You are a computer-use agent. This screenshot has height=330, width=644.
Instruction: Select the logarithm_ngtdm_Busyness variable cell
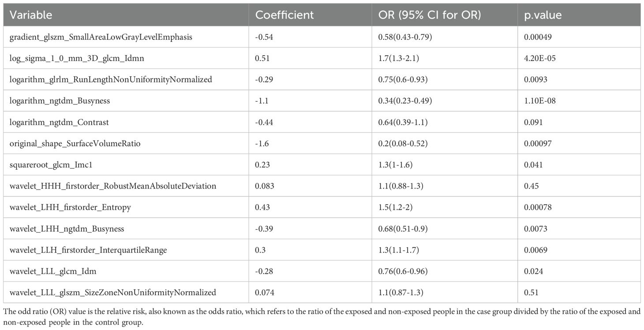click(x=60, y=101)
